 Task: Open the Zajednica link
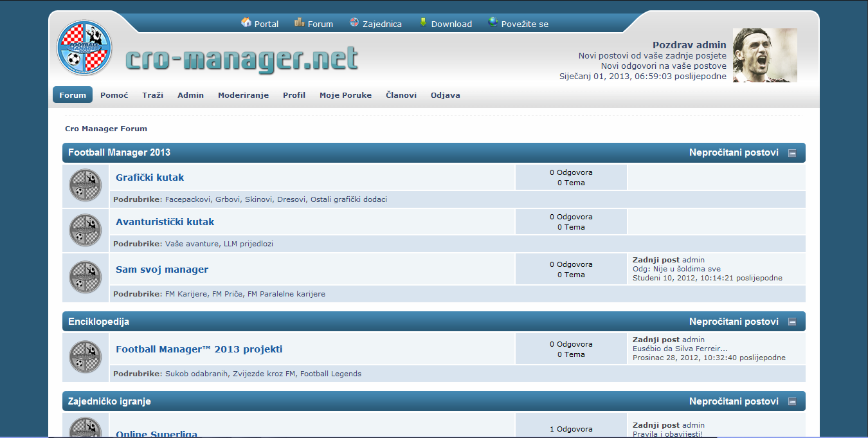pos(382,24)
